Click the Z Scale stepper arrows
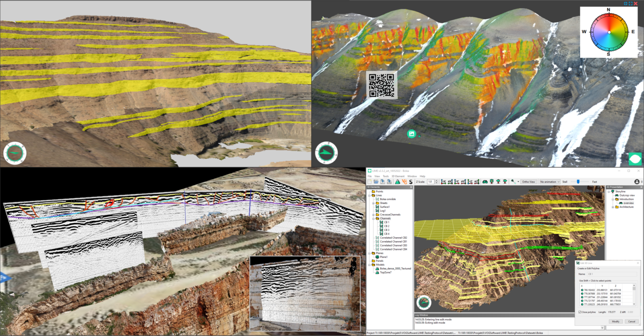Screen dimensions: 644x336 (436, 182)
